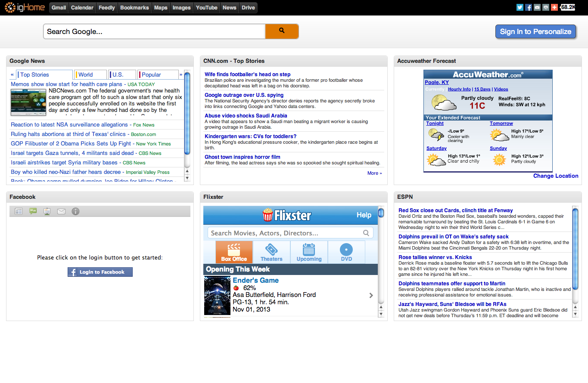Open the Gmail menu item
The image size is (588, 383).
point(59,7)
